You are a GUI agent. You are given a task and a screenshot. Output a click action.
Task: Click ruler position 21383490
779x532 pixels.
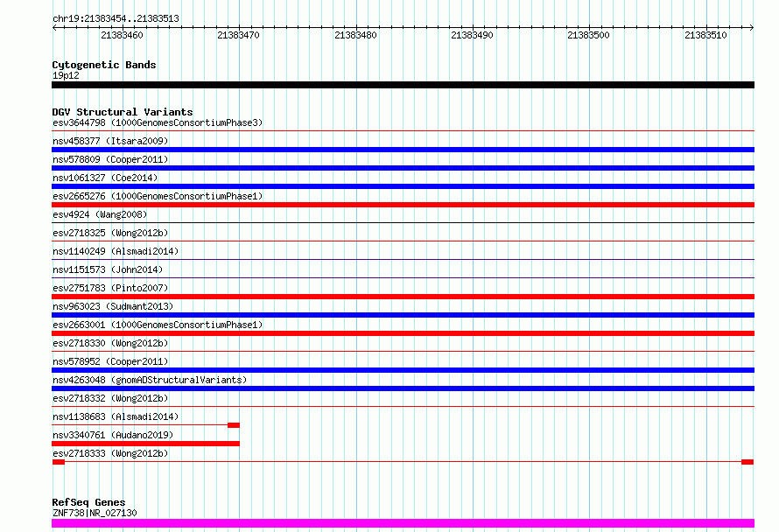[472, 35]
